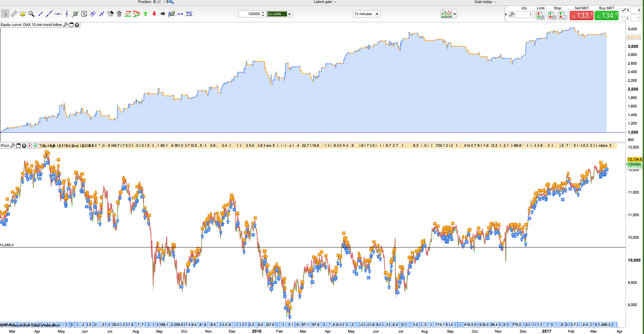Select the red down arrow tool
Screen dimensions: 644x334
point(154,14)
